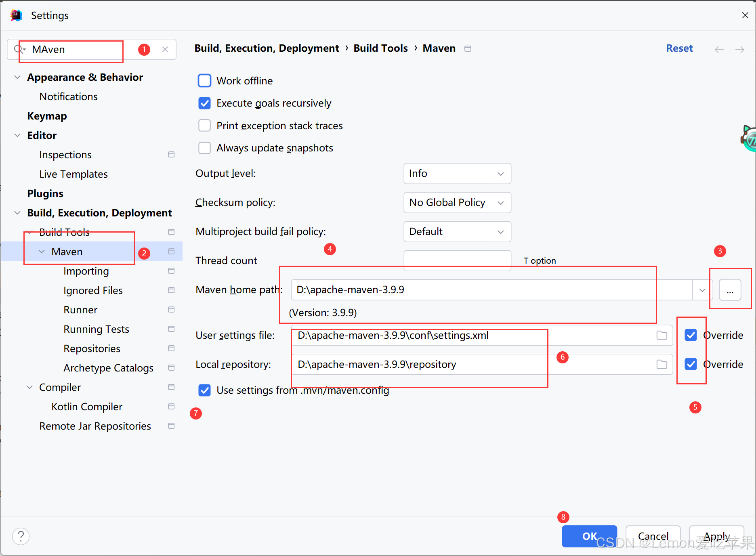Enable Print exception stack traces
Screen dimensions: 756x556
[205, 126]
